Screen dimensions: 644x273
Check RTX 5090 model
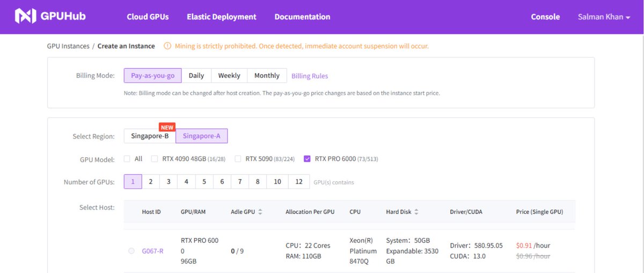(238, 159)
